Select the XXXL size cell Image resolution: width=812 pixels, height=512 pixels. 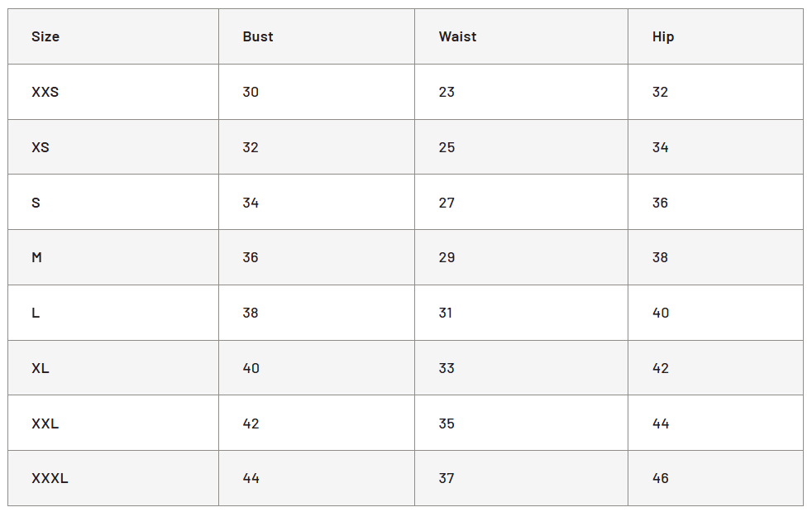click(x=113, y=478)
